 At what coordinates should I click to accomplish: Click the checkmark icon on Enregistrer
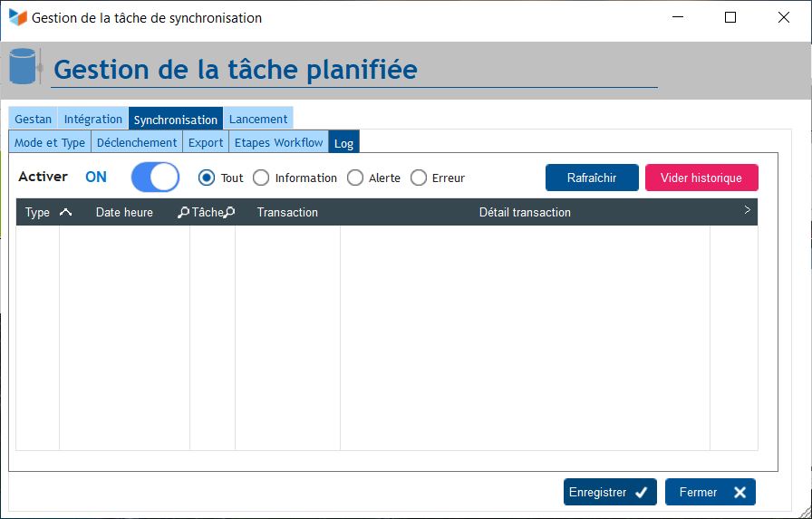tap(641, 493)
